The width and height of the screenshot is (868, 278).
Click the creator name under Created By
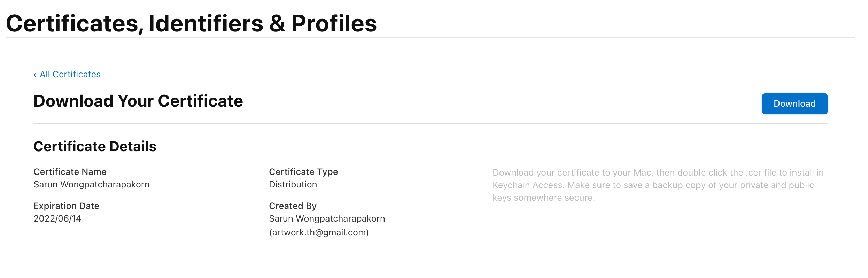tap(327, 219)
